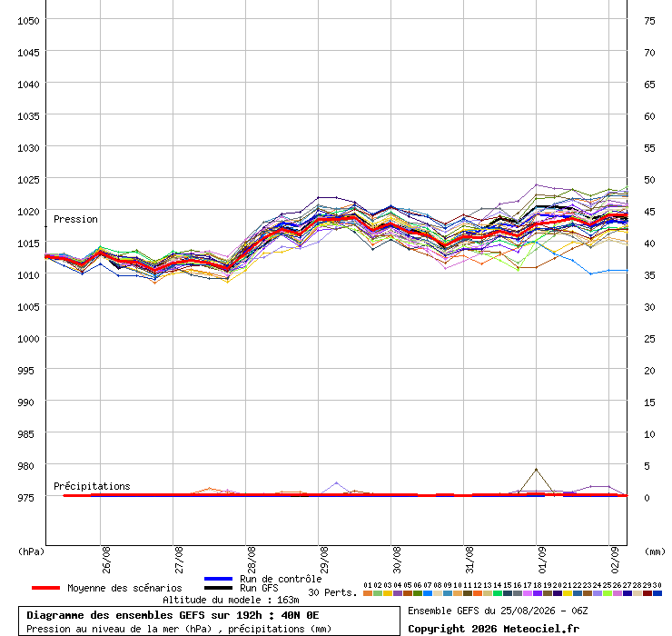Select perturbation 07 bright blue legend swatch

pos(428,593)
